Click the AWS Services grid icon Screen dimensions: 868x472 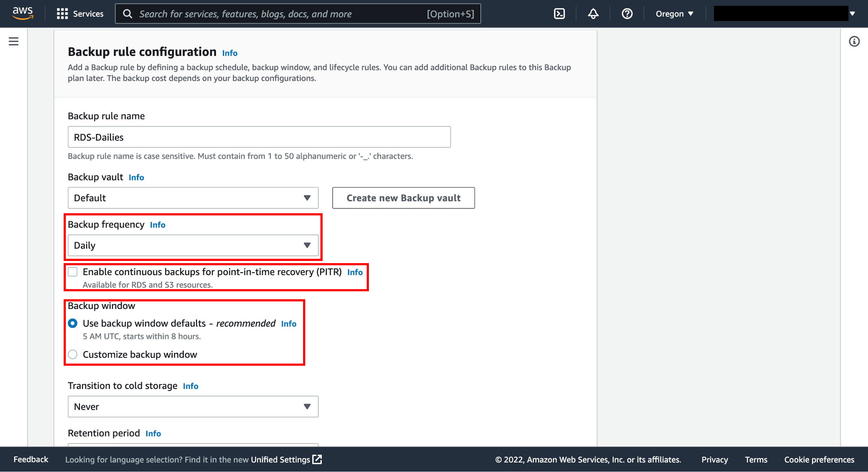[61, 13]
